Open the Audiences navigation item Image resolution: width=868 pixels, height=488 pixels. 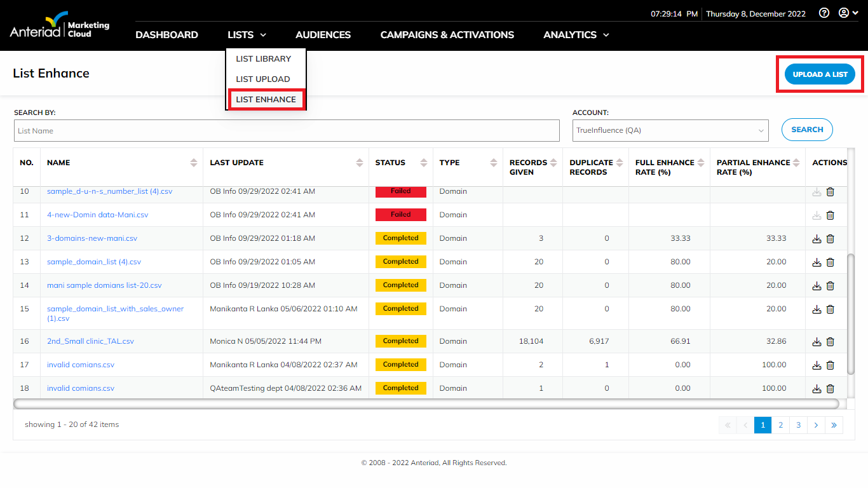pos(323,35)
